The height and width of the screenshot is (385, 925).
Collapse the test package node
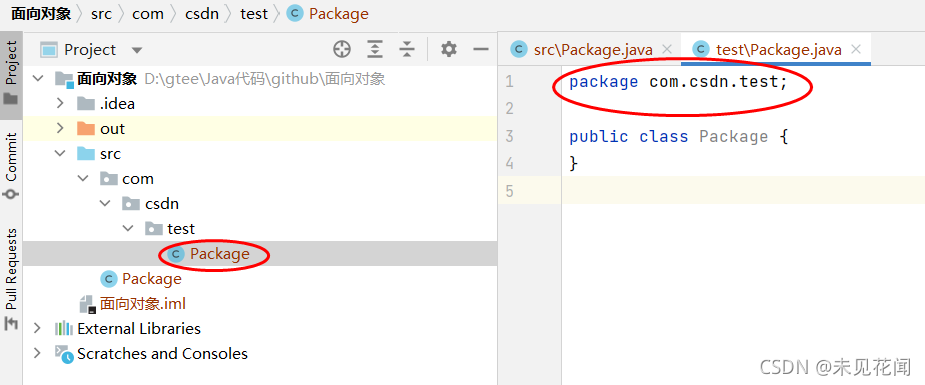127,229
